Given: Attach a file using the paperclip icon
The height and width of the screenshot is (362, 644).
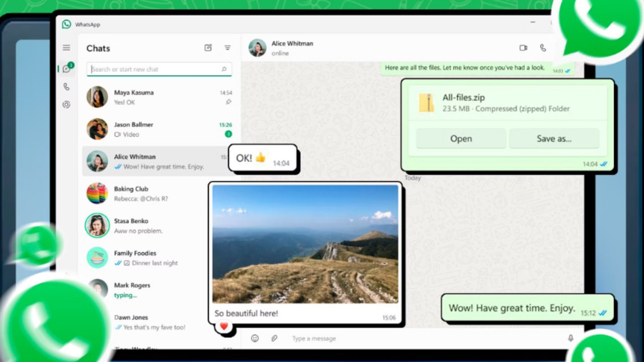Looking at the screenshot, I should (274, 338).
